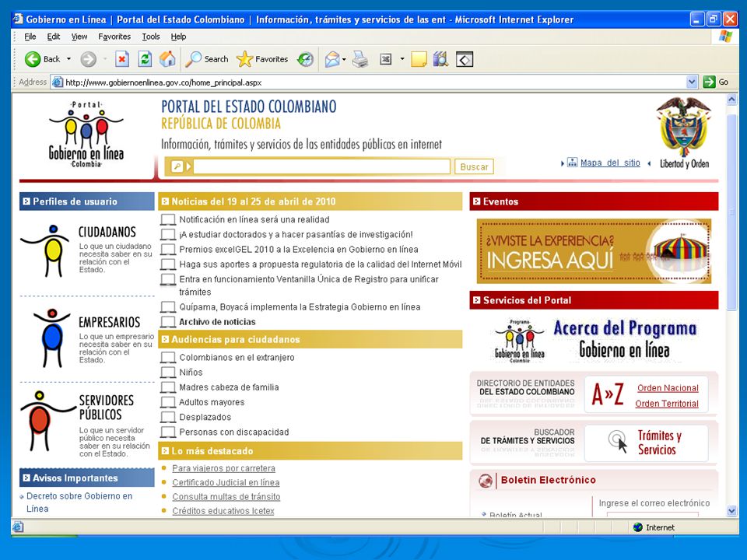Open the Orden Nacional directory link
This screenshot has height=560, width=747.
668,388
